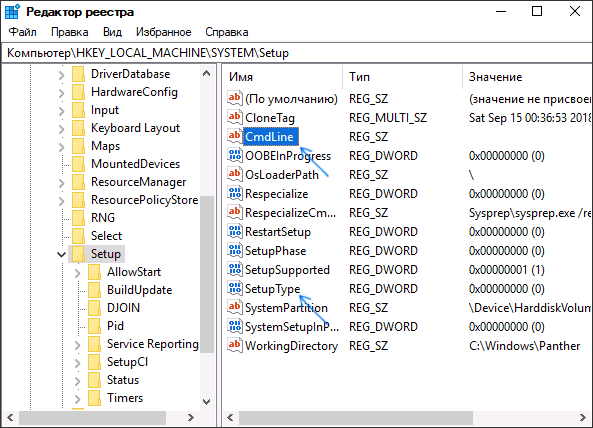Click the DriverDatabase folder icon

coord(78,74)
